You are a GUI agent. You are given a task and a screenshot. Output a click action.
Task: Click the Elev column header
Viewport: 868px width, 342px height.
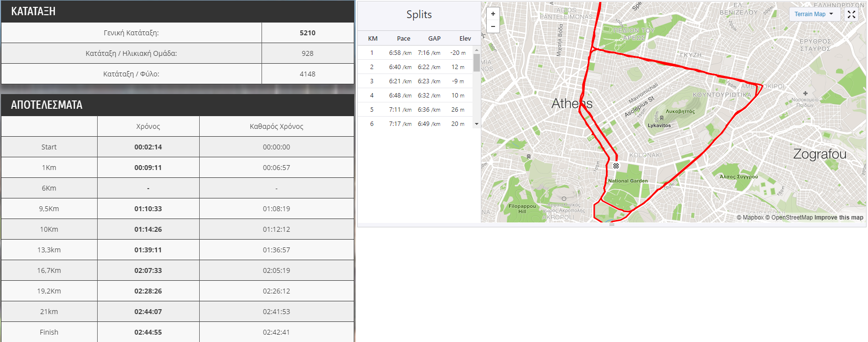pyautogui.click(x=465, y=38)
